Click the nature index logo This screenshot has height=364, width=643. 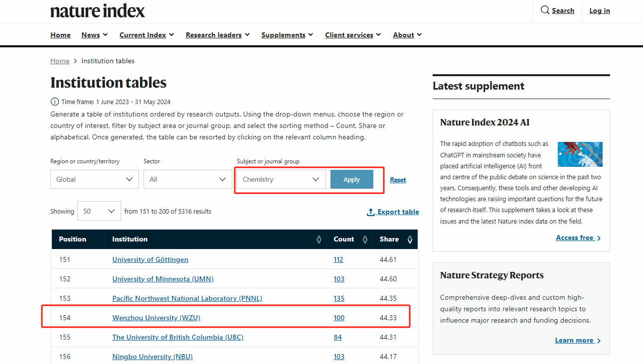tap(98, 10)
